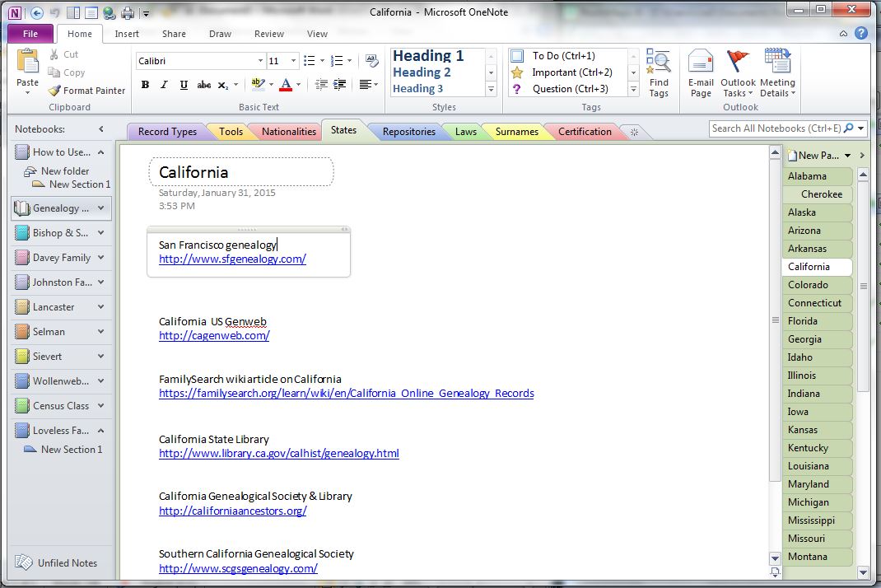Expand the page tabs pane arrow
This screenshot has width=881, height=588.
coord(862,155)
